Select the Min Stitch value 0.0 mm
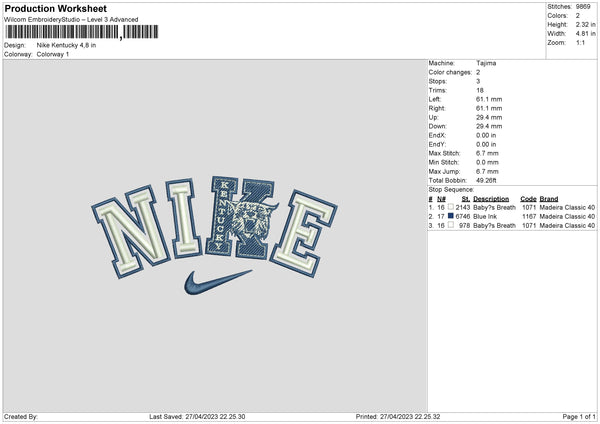 (487, 162)
